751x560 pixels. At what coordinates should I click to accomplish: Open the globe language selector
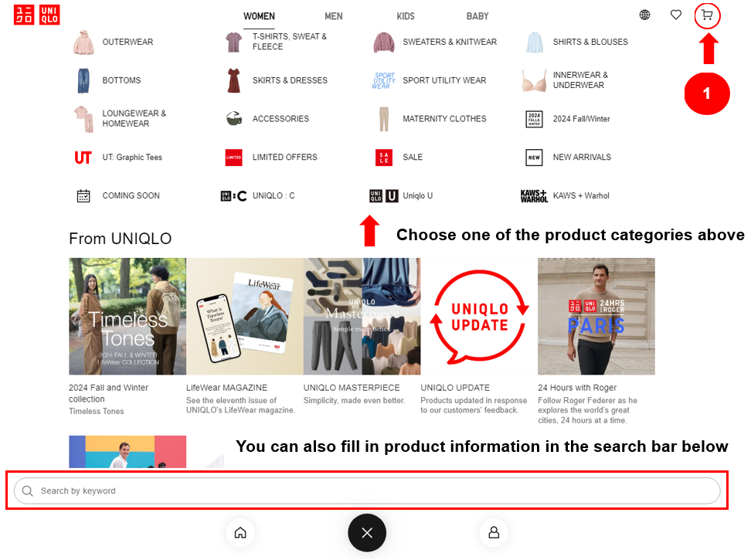coord(644,15)
